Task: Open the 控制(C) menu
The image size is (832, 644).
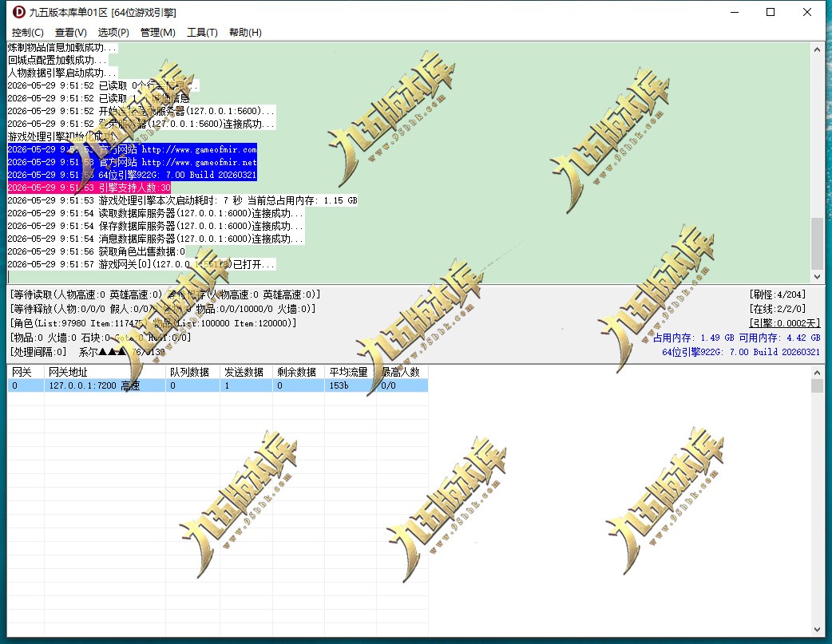Action: click(28, 33)
